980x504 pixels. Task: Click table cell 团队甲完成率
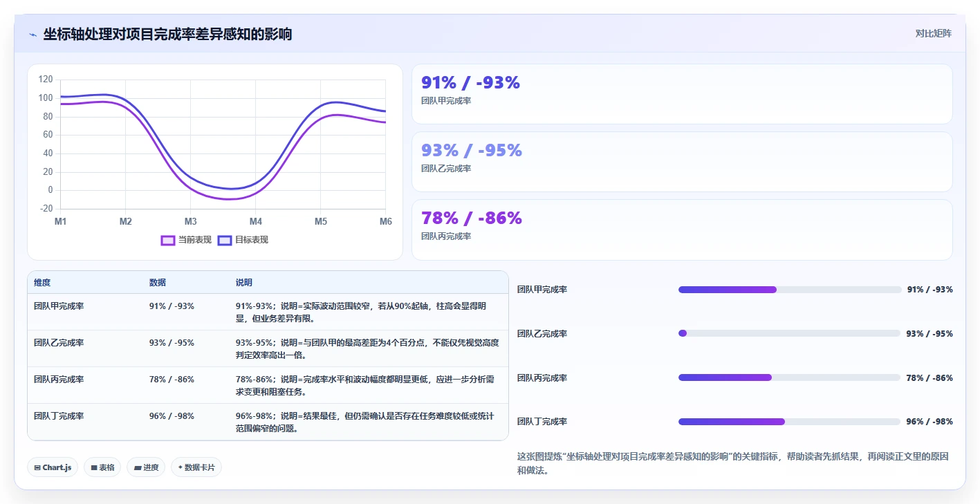(x=59, y=306)
